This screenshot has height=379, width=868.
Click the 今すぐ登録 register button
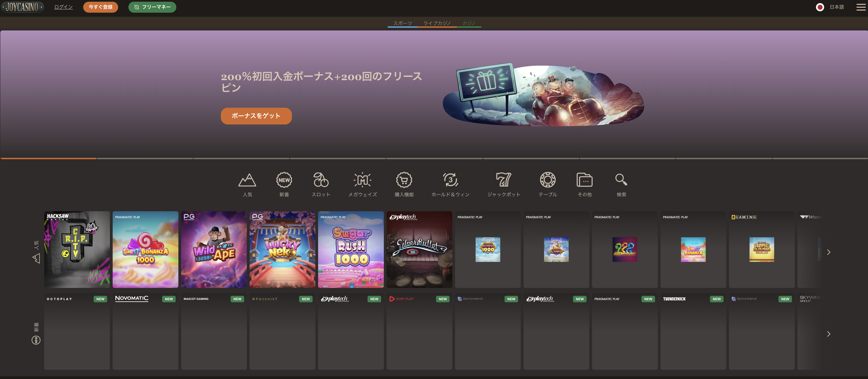click(100, 7)
